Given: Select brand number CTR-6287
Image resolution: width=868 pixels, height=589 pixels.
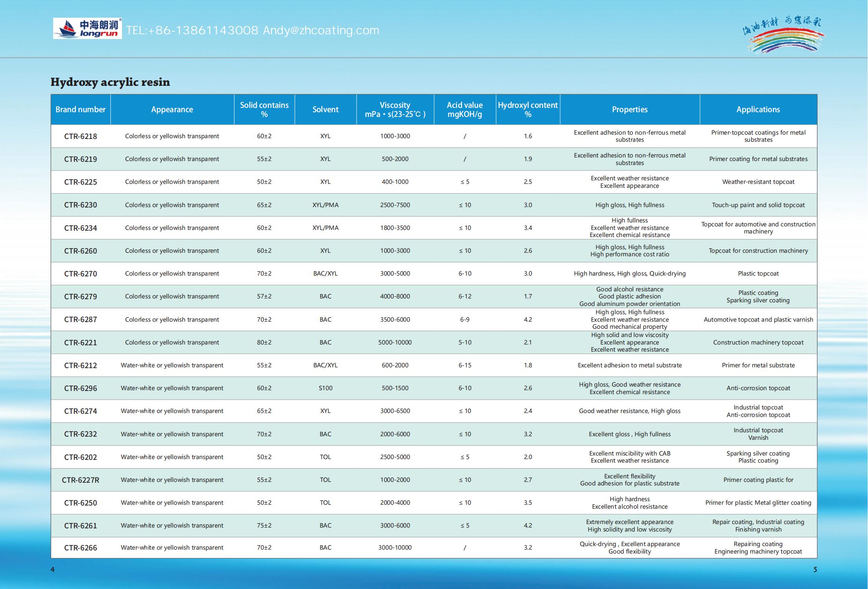Looking at the screenshot, I should coord(80,319).
